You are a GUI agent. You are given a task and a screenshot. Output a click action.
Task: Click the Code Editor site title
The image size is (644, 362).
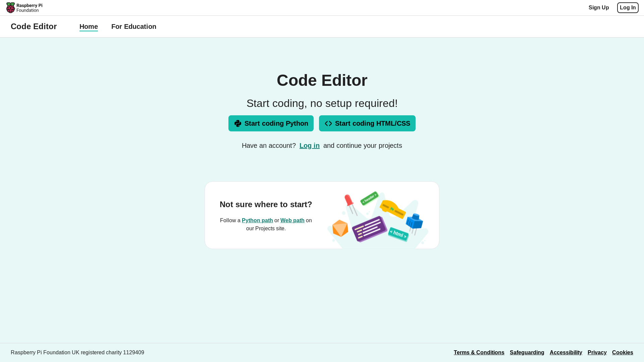[x=34, y=26]
